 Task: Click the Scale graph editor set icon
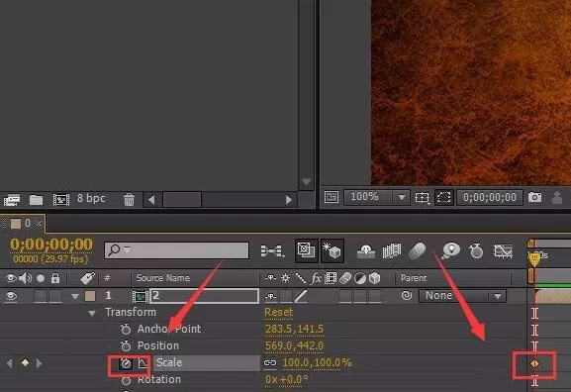click(143, 363)
